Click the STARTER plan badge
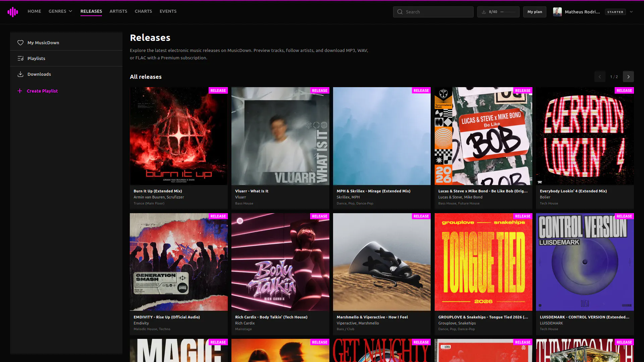 click(x=615, y=12)
